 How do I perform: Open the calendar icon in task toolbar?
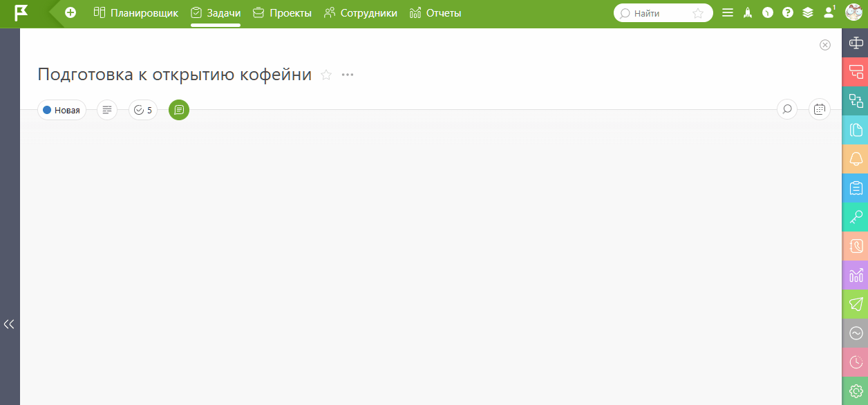click(820, 109)
